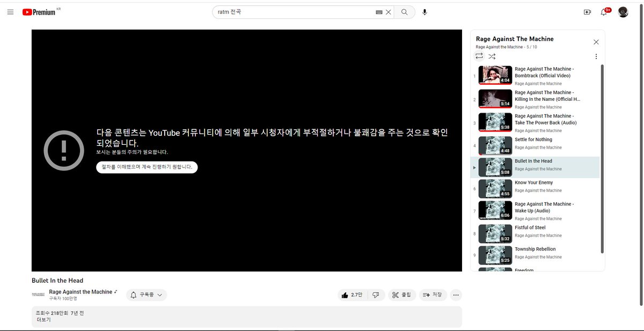Like the video with thumbs up

[x=352, y=295]
